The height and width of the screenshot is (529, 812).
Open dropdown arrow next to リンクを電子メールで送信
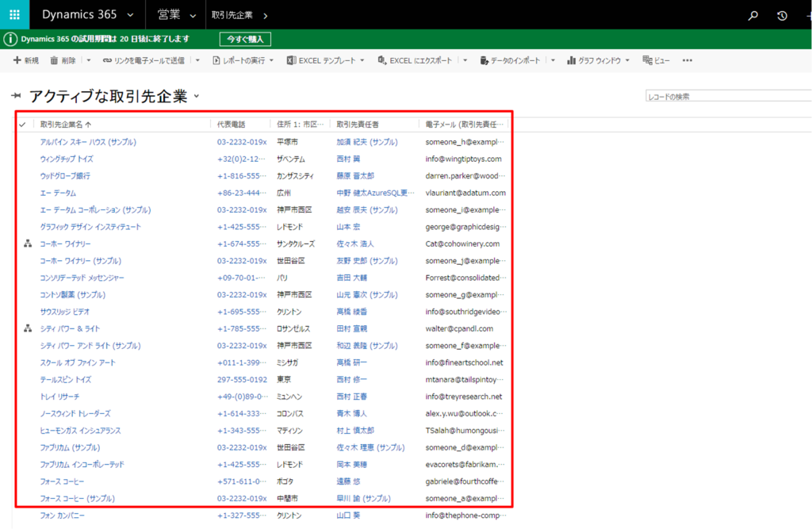click(x=197, y=60)
